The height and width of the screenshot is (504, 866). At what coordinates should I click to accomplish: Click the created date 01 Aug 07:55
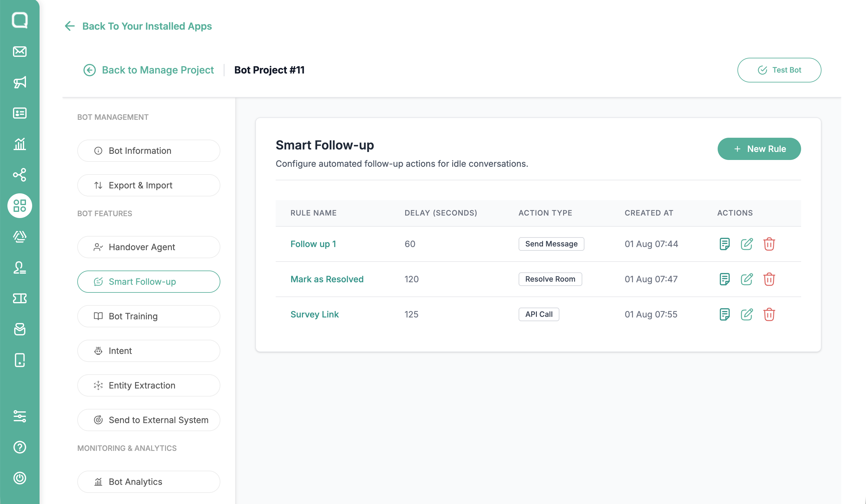pyautogui.click(x=651, y=314)
